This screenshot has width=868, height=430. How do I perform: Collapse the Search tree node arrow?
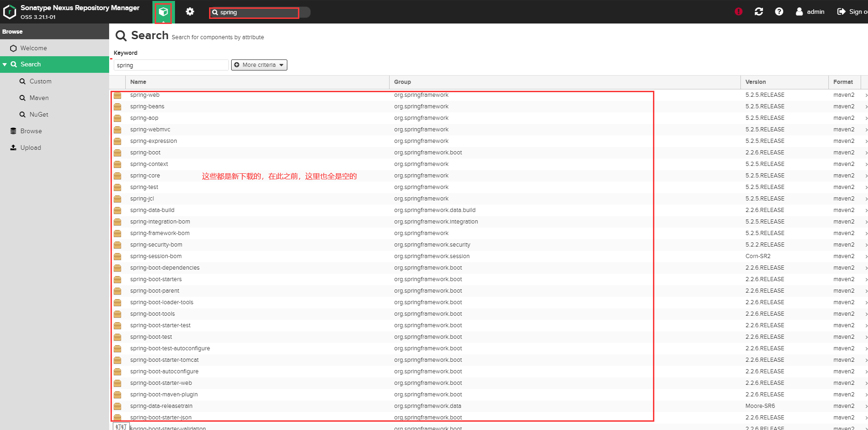[5, 65]
